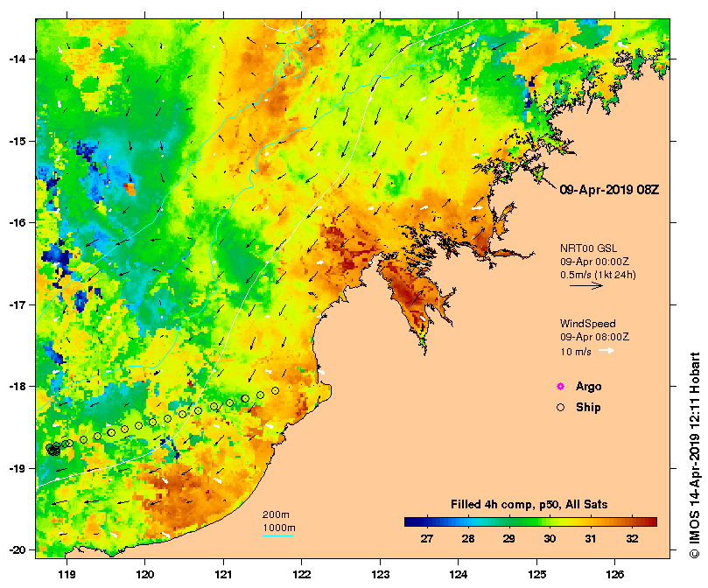The height and width of the screenshot is (588, 708).
Task: Click the date label 09-Apr-2019 08Z
Action: [609, 190]
